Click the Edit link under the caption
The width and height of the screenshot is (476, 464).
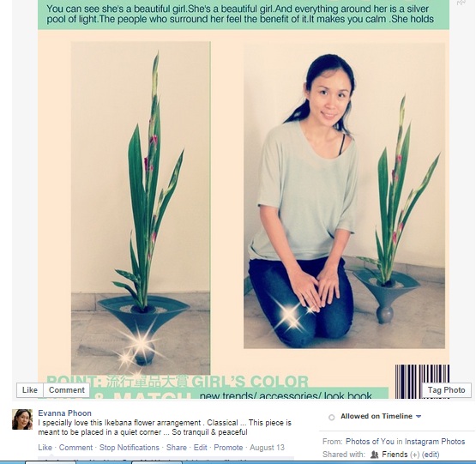pyautogui.click(x=201, y=448)
